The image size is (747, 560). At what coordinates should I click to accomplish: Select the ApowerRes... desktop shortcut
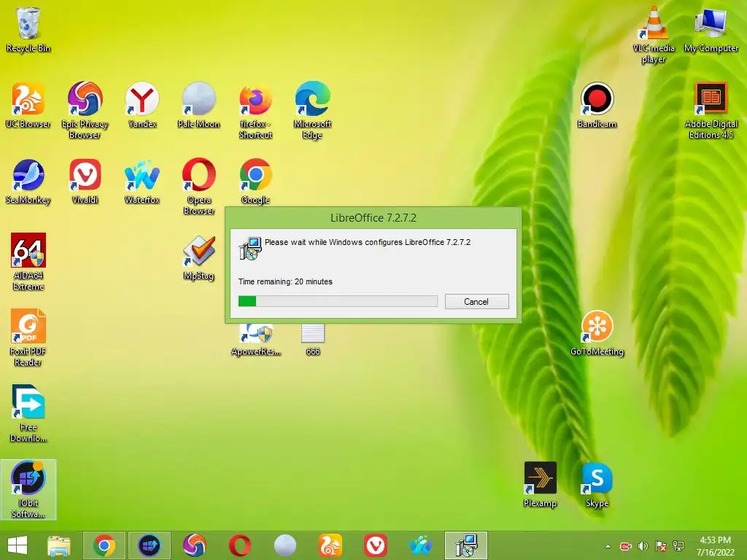(256, 340)
